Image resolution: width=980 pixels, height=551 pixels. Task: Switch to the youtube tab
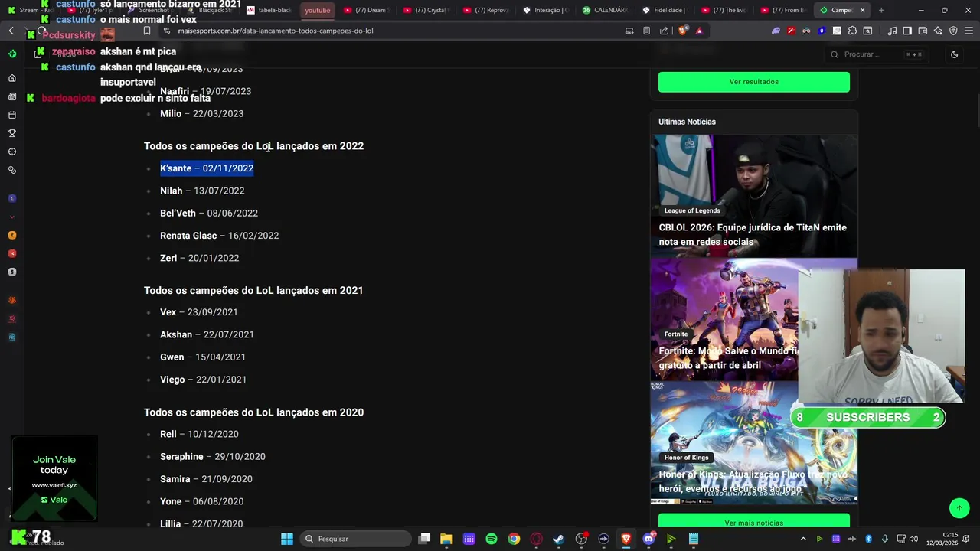pos(317,10)
